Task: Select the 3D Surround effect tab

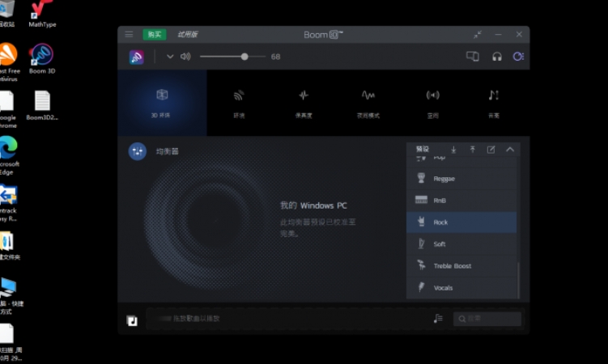Action: [x=162, y=103]
